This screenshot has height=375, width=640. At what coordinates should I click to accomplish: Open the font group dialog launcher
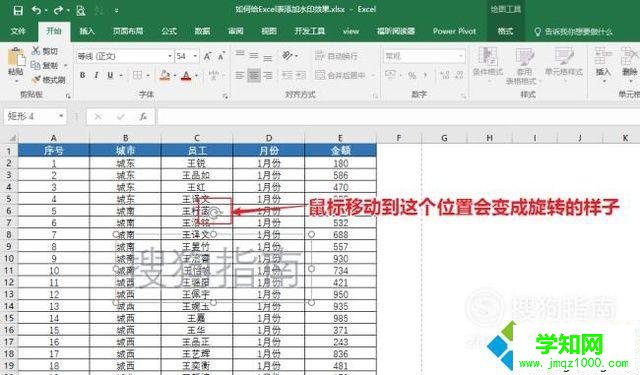click(225, 96)
